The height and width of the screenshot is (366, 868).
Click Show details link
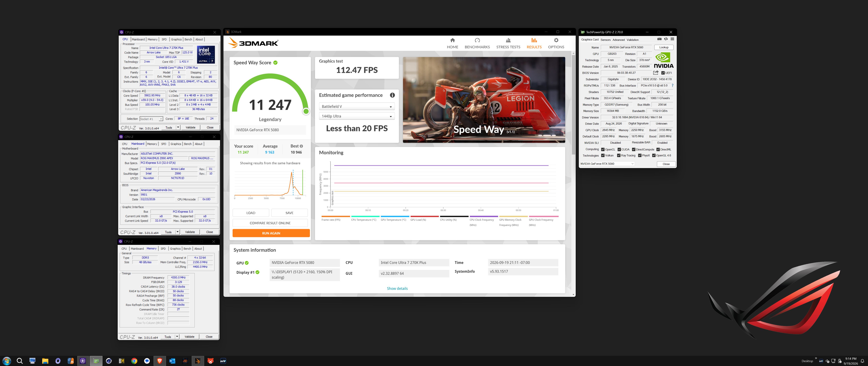397,289
